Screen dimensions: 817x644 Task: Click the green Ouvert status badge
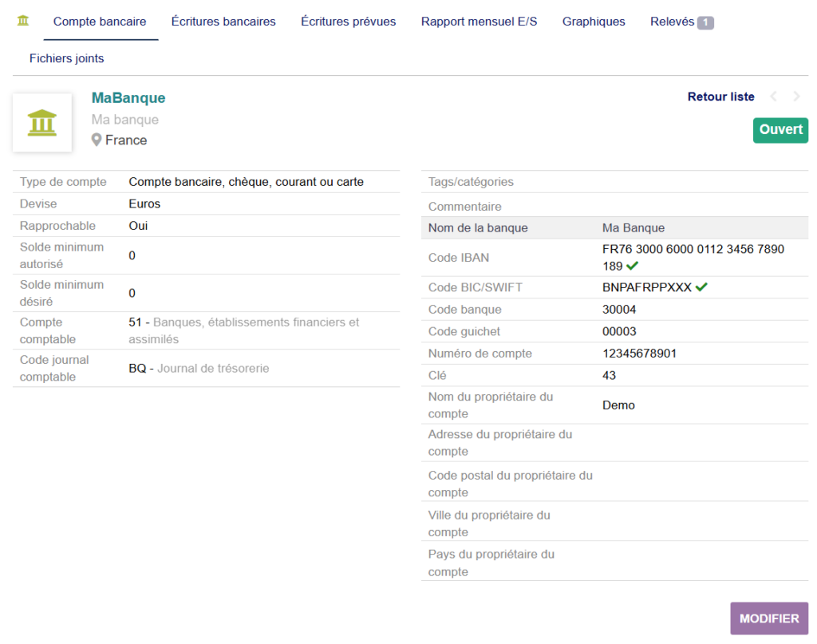pos(780,130)
